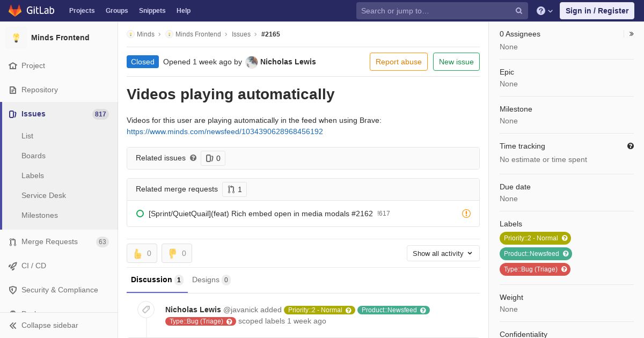644x338 pixels.
Task: Click help icon on Product::Newsfeed sidebar label
Action: coord(566,254)
